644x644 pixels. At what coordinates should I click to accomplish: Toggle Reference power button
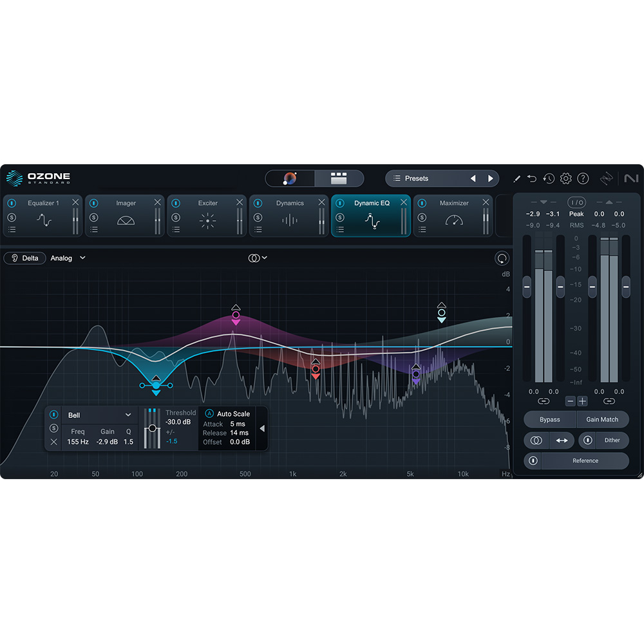pyautogui.click(x=533, y=461)
